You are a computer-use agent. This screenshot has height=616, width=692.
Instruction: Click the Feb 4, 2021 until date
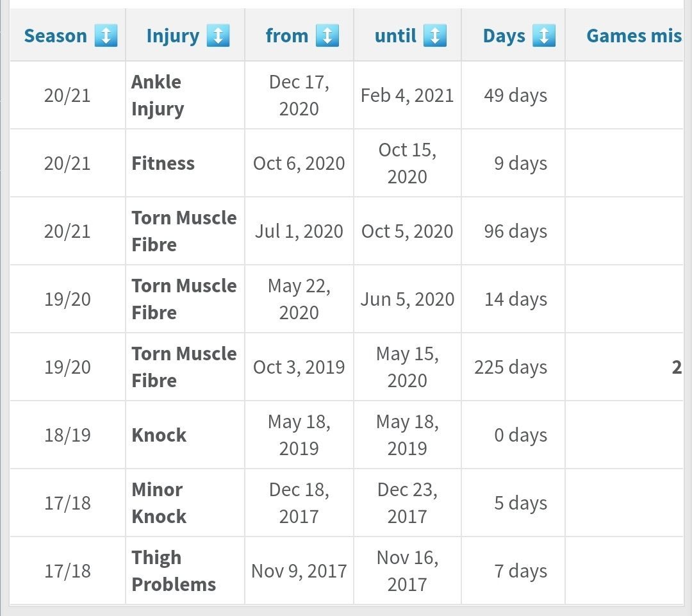(407, 96)
